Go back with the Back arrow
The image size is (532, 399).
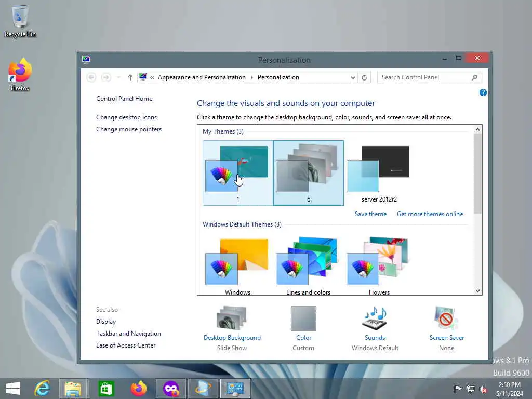tap(91, 77)
